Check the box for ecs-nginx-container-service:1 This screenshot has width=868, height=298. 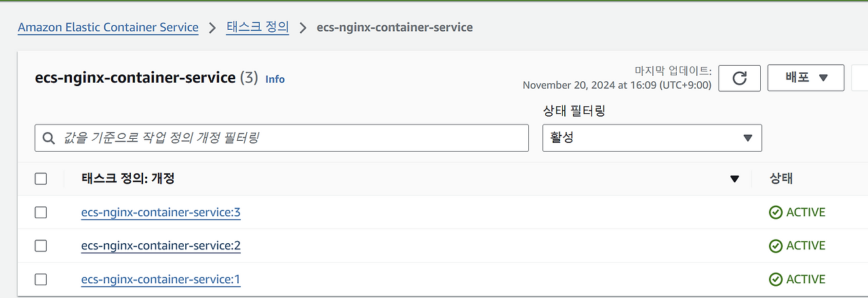point(41,279)
